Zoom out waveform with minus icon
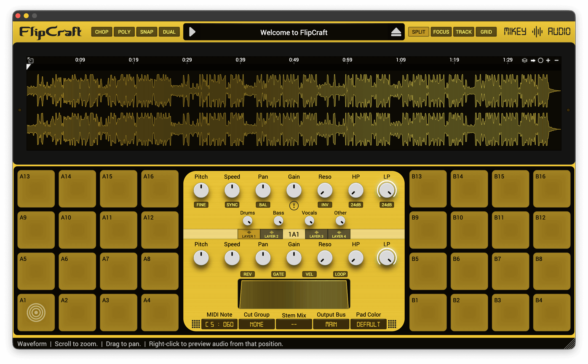The height and width of the screenshot is (364, 588). point(557,60)
